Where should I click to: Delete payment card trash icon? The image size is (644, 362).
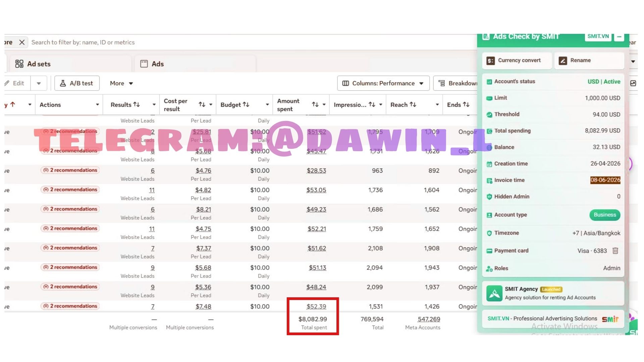pyautogui.click(x=615, y=251)
